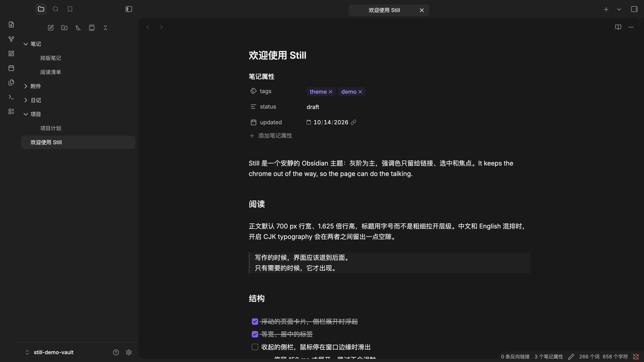The height and width of the screenshot is (362, 644).
Task: Open canvas ribbon icon
Action: (11, 53)
